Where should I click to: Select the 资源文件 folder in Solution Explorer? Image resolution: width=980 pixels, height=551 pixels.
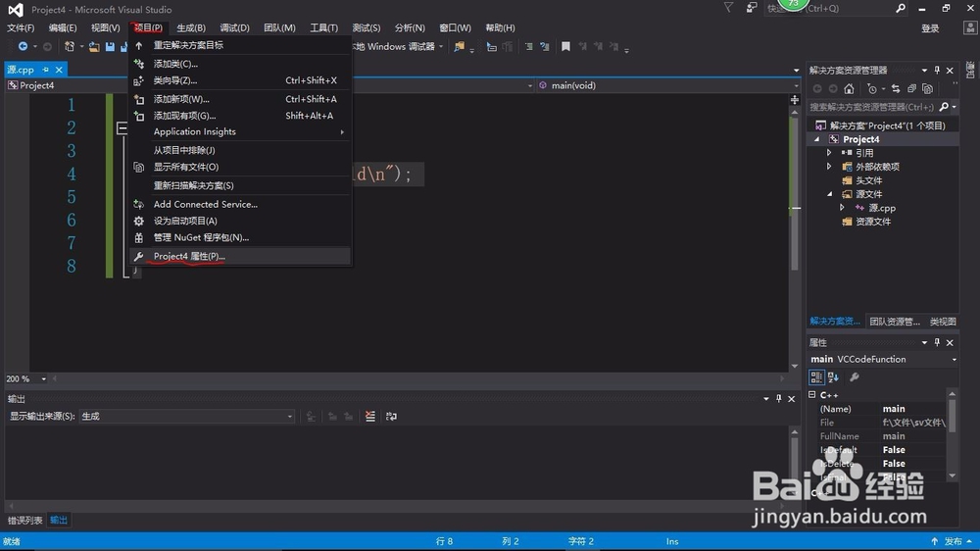[x=873, y=222]
